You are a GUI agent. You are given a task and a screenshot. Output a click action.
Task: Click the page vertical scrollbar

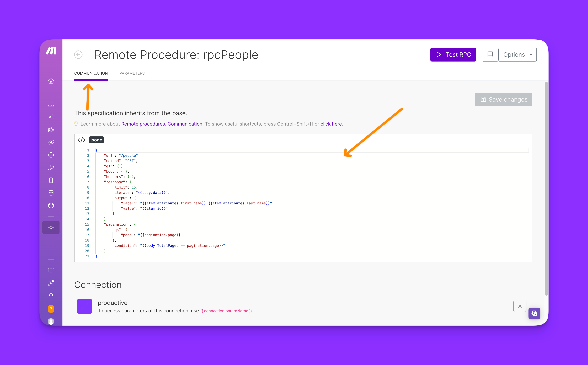(546, 188)
